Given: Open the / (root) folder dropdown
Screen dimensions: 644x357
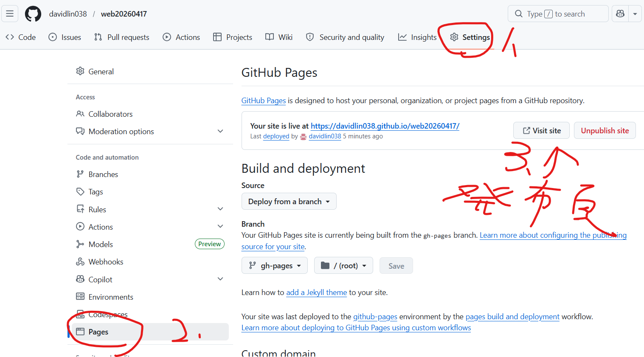Looking at the screenshot, I should (343, 266).
